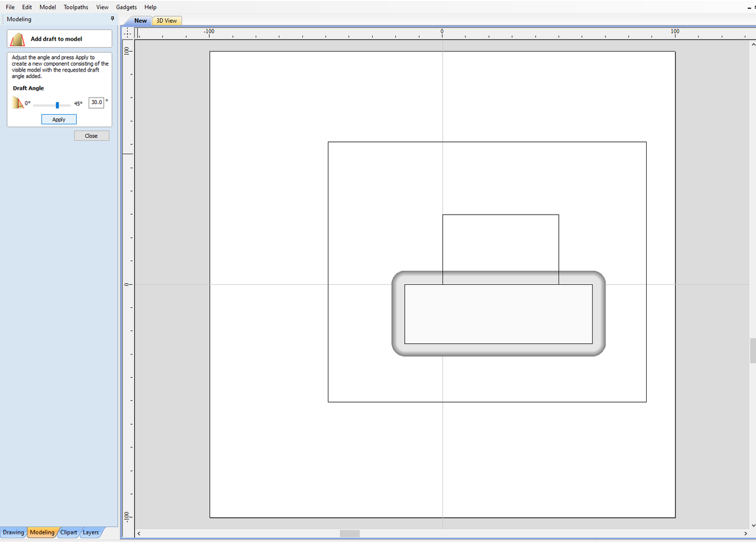Open the Toolpaths menu

click(x=76, y=7)
